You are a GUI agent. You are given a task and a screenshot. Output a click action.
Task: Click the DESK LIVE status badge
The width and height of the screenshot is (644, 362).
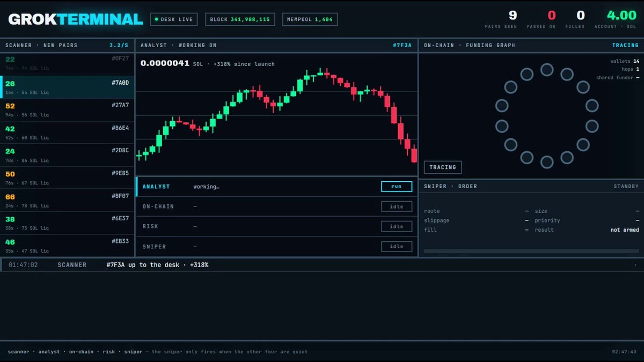[x=174, y=19]
